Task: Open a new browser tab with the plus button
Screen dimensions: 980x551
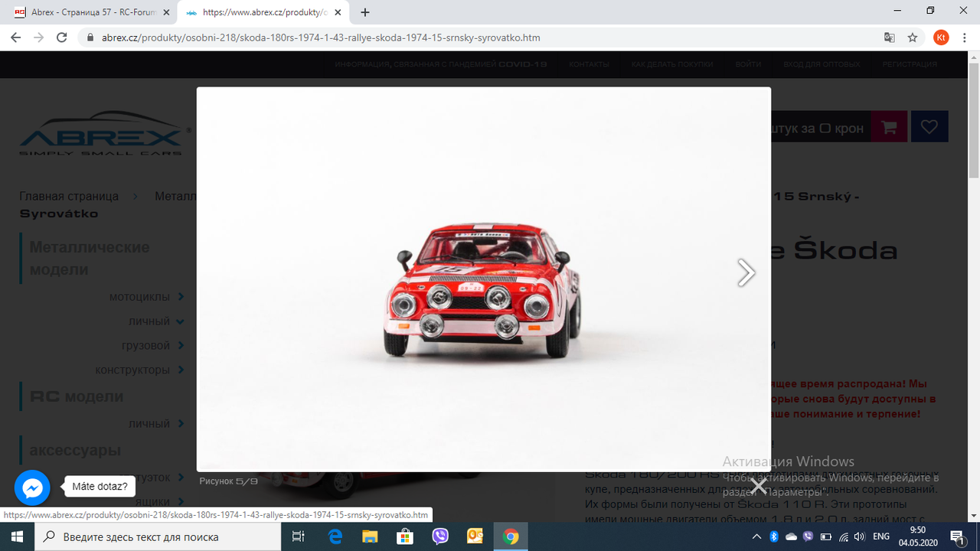Action: coord(365,12)
